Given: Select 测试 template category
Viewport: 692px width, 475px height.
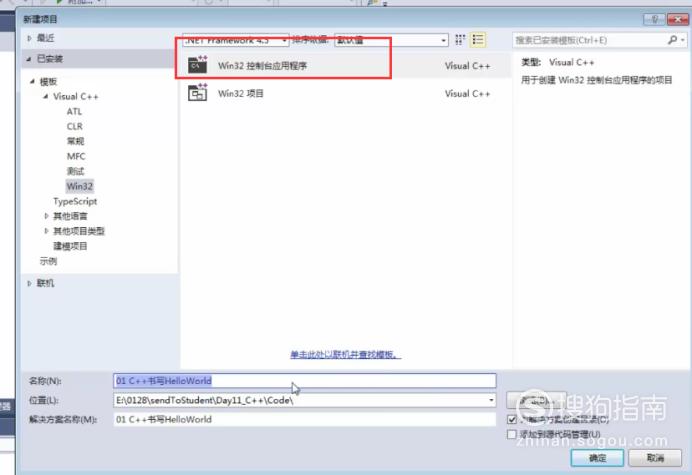Looking at the screenshot, I should pyautogui.click(x=75, y=171).
